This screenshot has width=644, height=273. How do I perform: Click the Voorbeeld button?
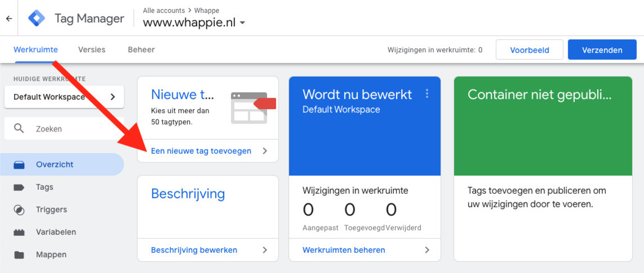pyautogui.click(x=529, y=50)
